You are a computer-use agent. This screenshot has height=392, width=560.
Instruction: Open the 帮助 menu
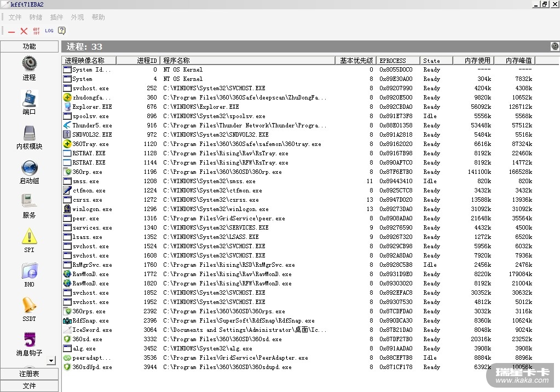98,17
